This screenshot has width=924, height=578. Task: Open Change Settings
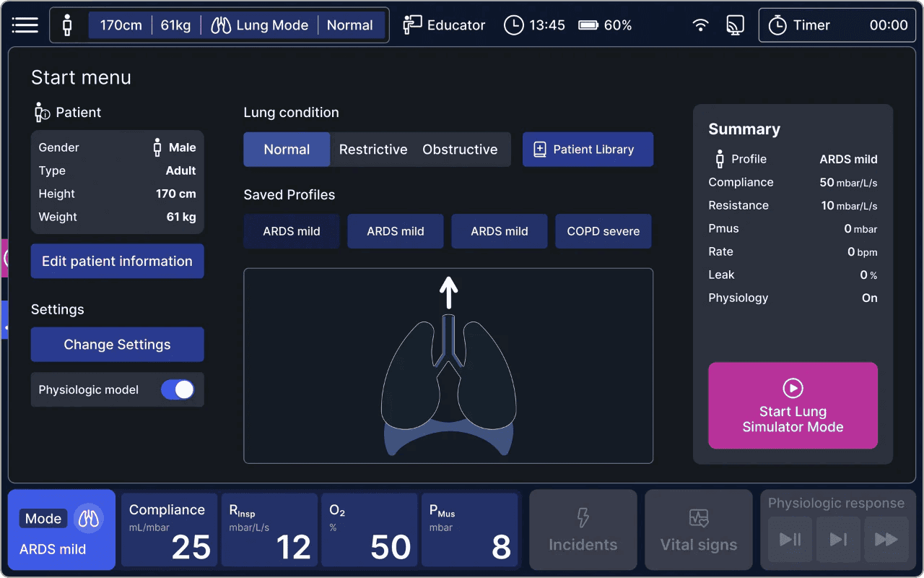(117, 345)
